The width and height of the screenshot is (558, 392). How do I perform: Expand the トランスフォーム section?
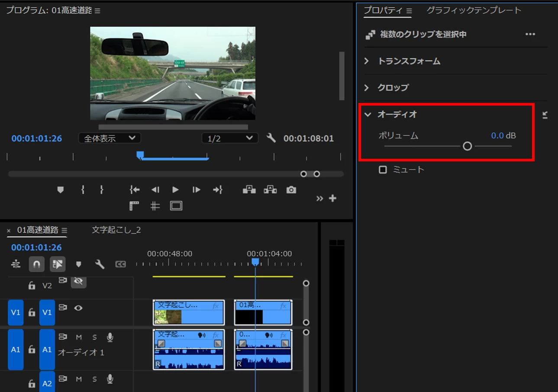[367, 61]
